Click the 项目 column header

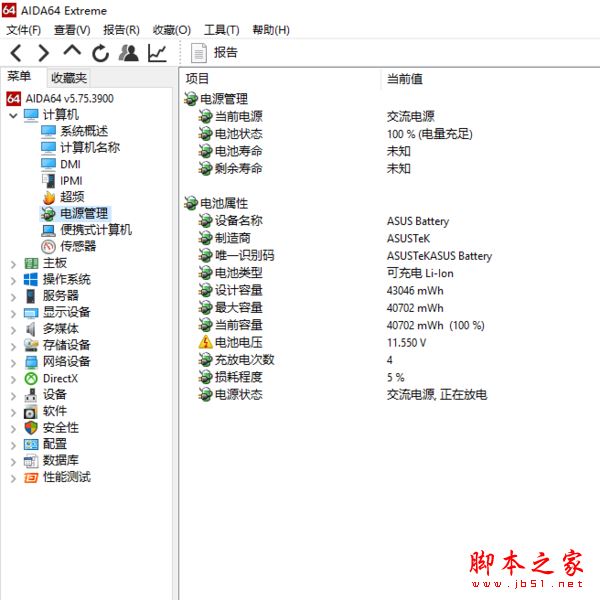coord(197,79)
